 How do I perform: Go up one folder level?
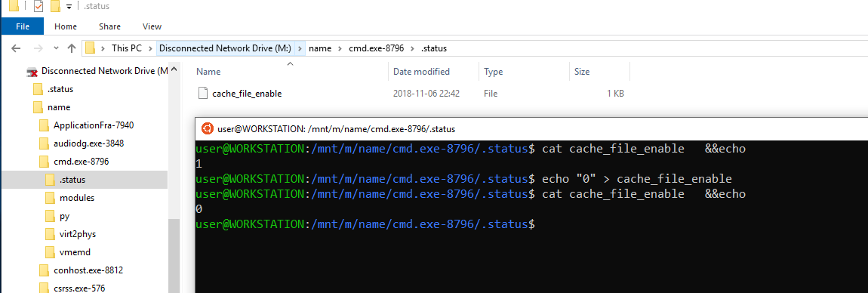pyautogui.click(x=72, y=48)
